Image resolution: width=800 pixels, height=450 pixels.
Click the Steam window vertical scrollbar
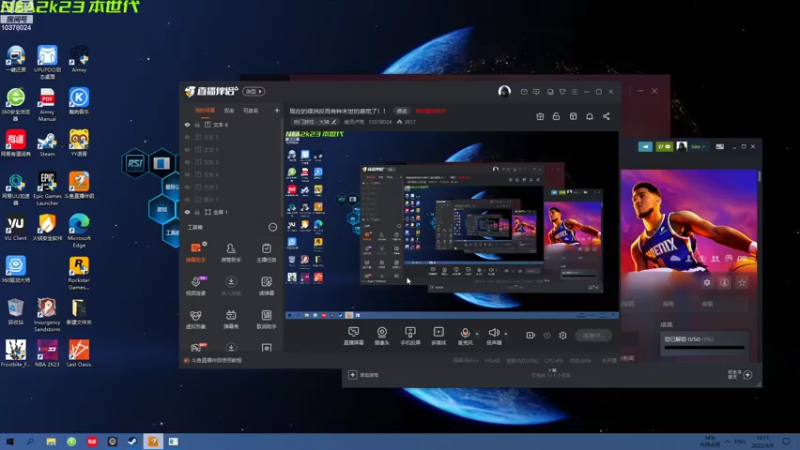click(x=760, y=177)
